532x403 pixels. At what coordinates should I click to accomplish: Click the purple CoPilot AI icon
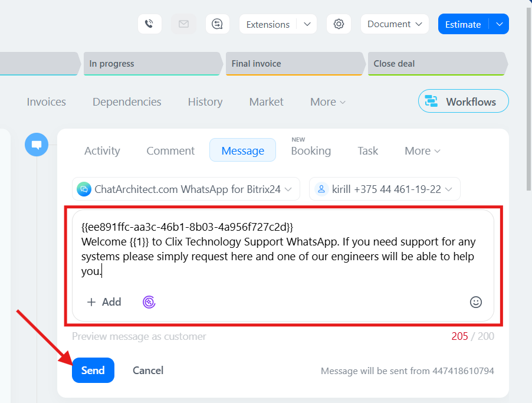point(149,302)
